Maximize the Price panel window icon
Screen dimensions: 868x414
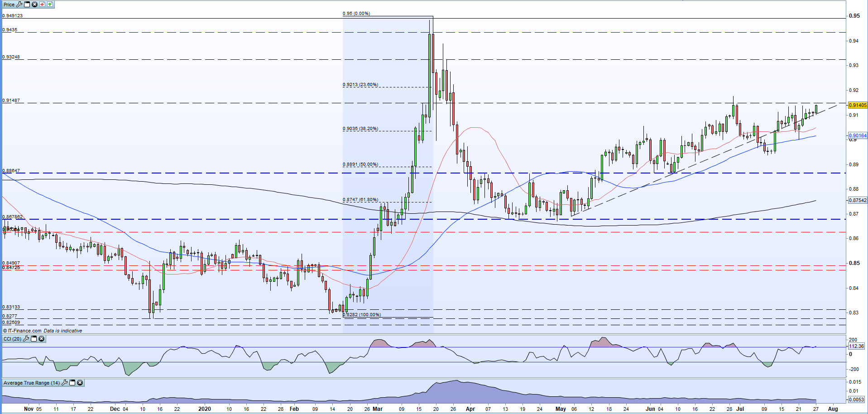pos(27,4)
